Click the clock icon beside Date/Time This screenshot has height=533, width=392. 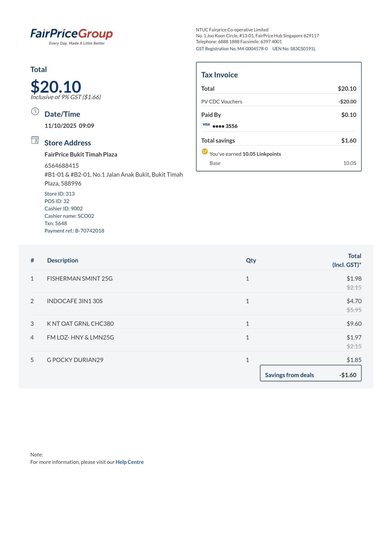click(x=35, y=112)
